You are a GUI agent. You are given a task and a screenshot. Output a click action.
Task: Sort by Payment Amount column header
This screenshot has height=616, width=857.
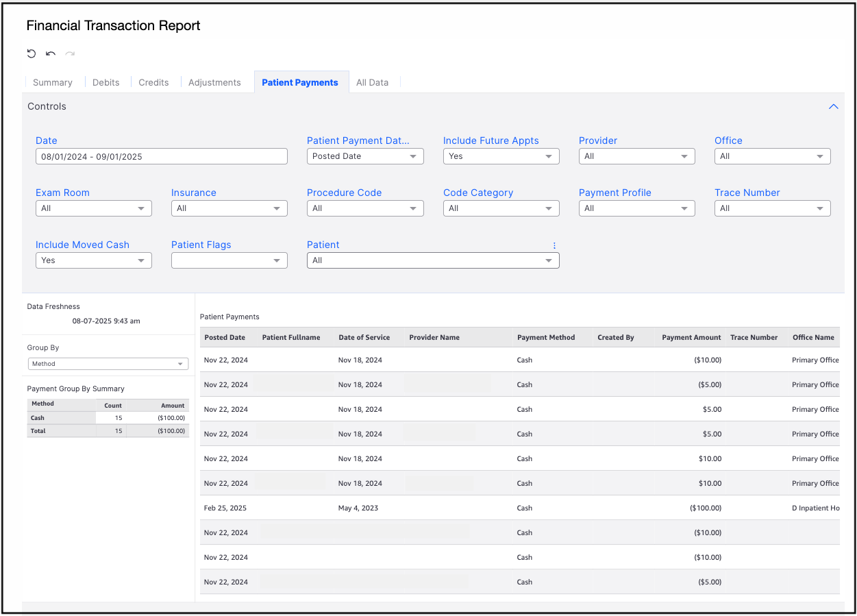click(x=691, y=337)
